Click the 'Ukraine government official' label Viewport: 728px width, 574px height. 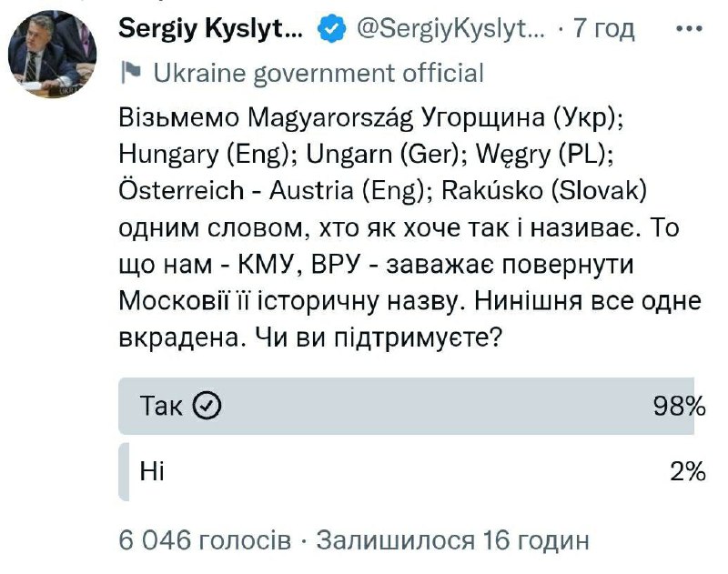pos(318,73)
